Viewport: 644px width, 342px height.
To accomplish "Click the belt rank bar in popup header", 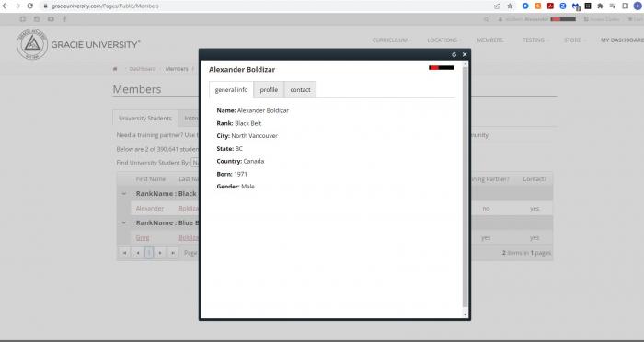I will coord(441,68).
